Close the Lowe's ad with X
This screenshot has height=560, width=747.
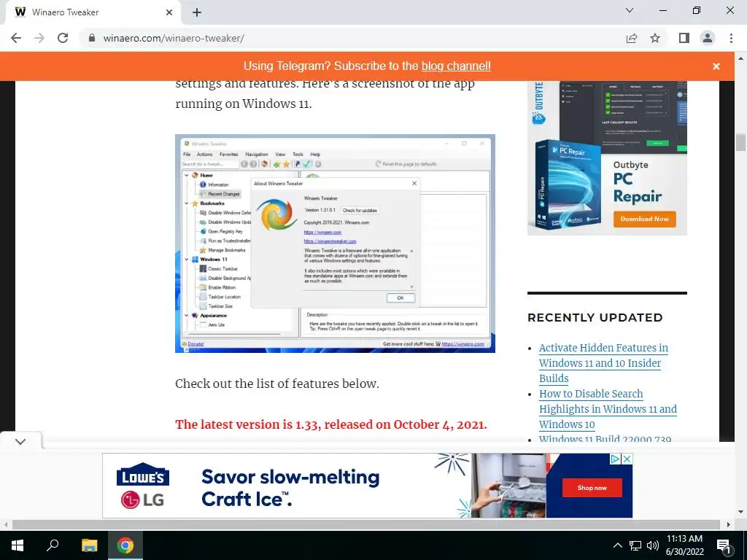(627, 459)
